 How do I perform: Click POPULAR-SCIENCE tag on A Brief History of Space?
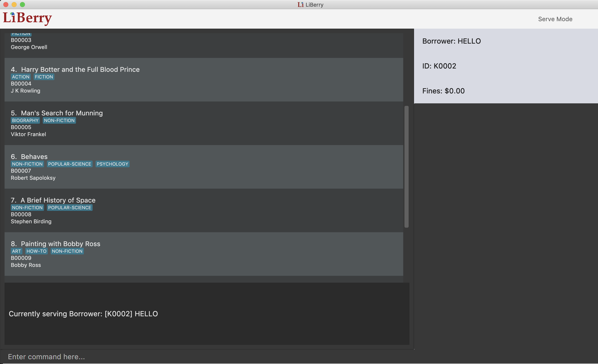click(69, 208)
